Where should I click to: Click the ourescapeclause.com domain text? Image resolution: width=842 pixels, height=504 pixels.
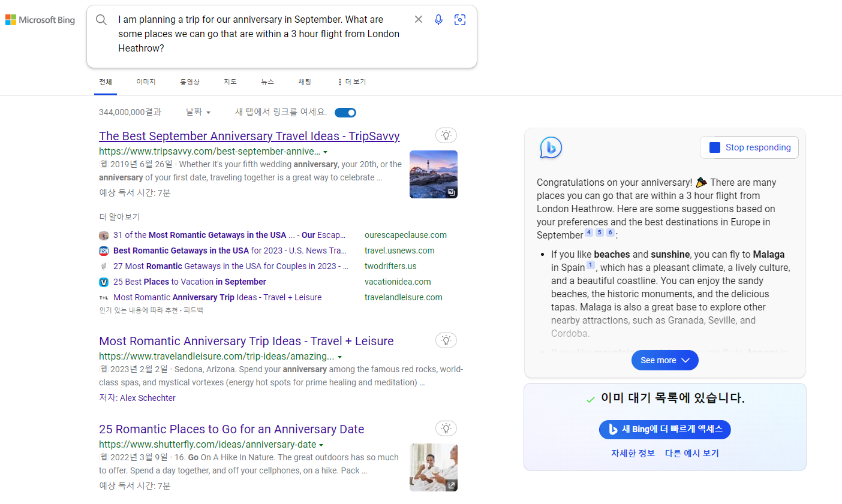[405, 235]
